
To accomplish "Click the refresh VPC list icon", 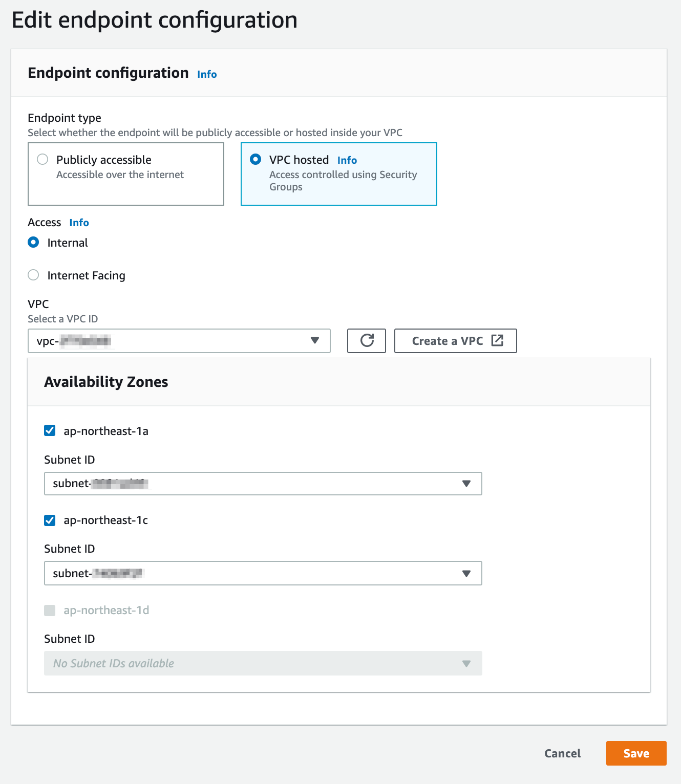I will click(x=367, y=341).
